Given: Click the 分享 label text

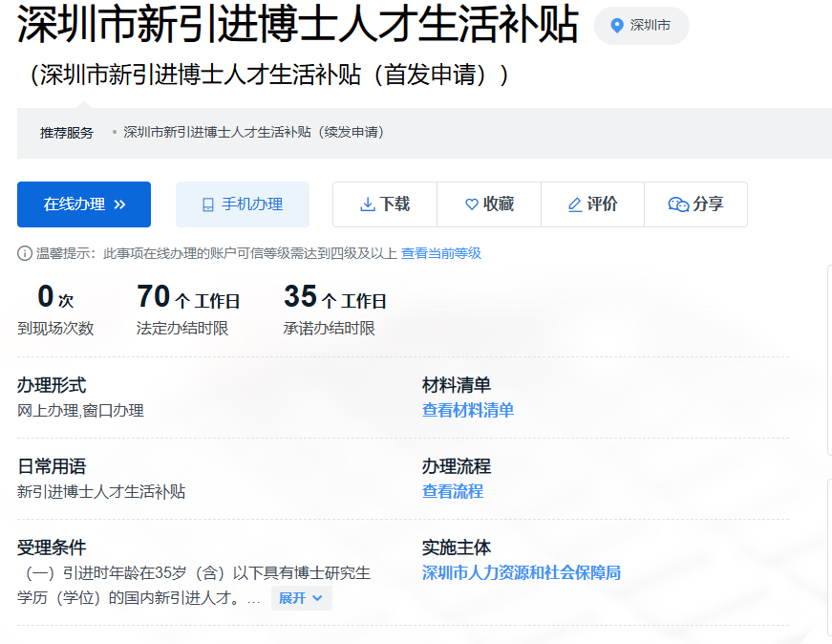Looking at the screenshot, I should 709,204.
